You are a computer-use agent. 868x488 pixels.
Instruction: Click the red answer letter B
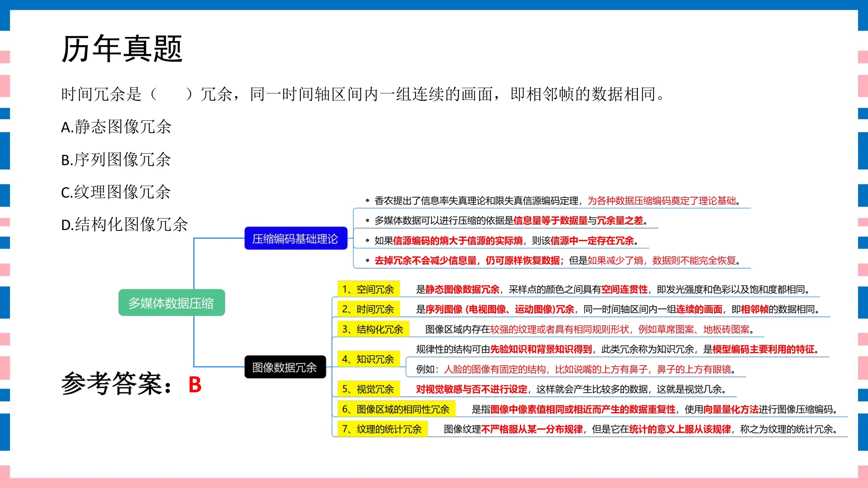tap(195, 385)
